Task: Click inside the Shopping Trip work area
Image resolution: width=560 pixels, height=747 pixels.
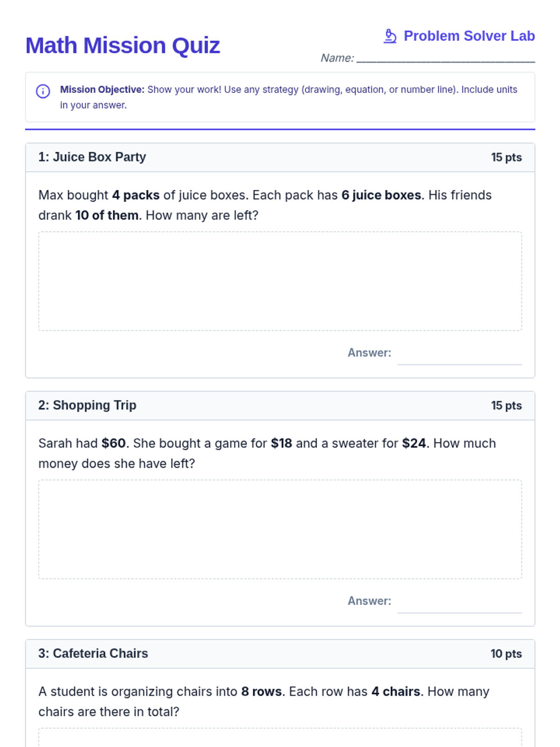Action: point(280,529)
